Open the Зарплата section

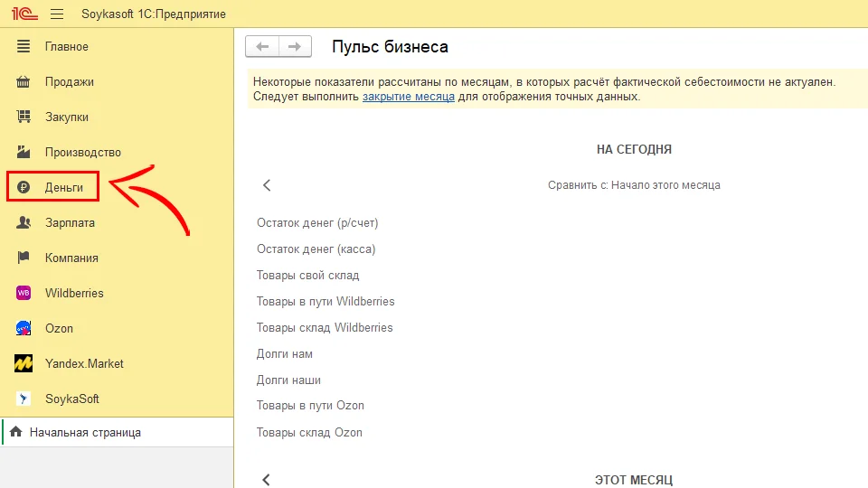pyautogui.click(x=70, y=222)
